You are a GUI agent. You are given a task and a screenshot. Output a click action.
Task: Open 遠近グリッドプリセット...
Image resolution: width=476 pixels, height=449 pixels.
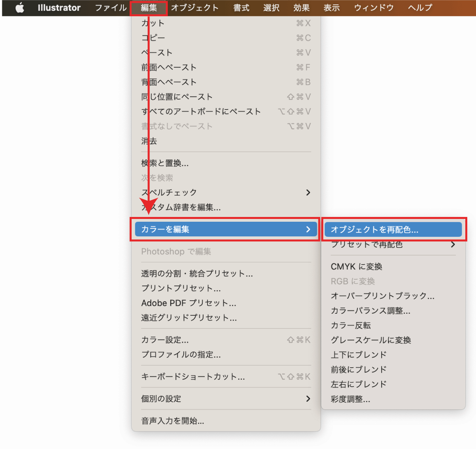pos(226,318)
